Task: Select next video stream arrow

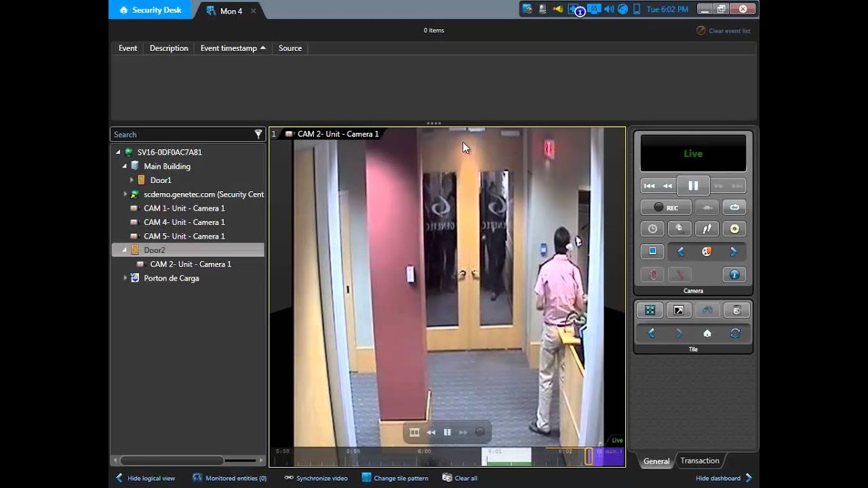Action: [x=733, y=251]
